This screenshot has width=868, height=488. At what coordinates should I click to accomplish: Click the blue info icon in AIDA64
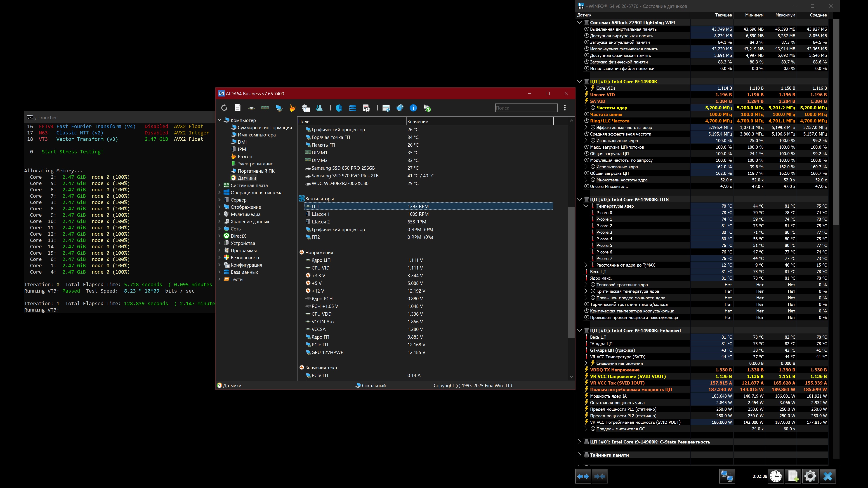click(413, 108)
